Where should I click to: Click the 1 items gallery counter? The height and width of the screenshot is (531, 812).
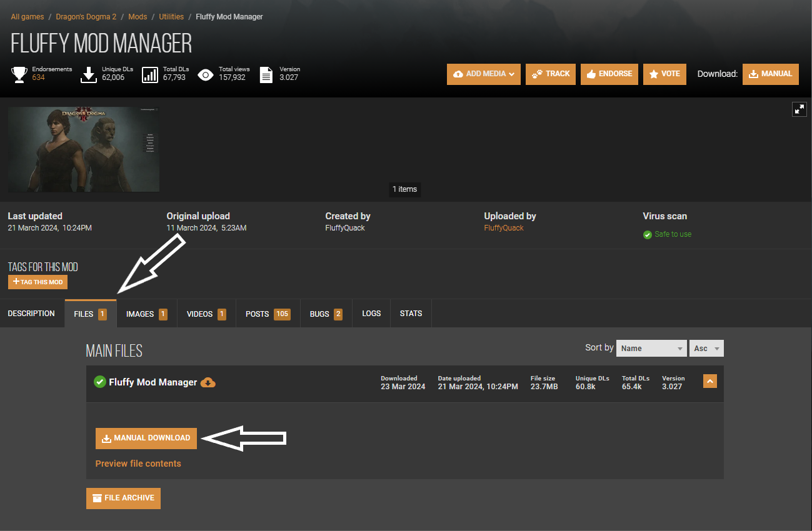tap(405, 189)
